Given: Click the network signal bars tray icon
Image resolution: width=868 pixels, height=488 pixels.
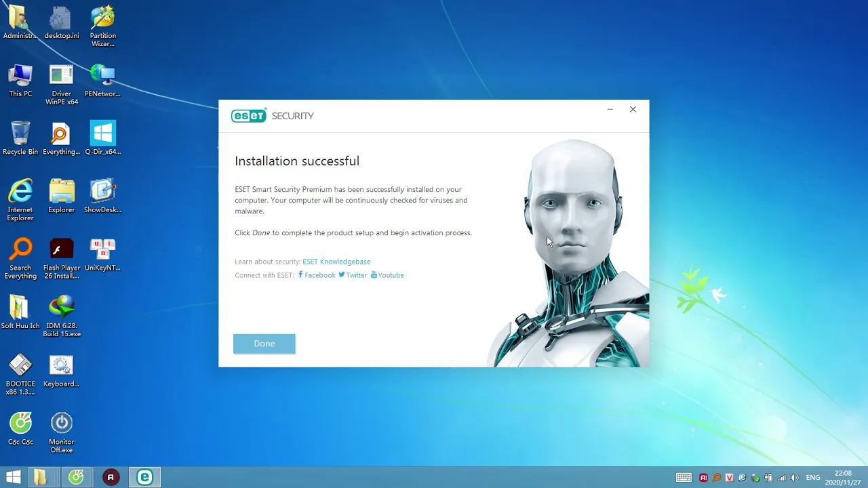Looking at the screenshot, I should [781, 478].
